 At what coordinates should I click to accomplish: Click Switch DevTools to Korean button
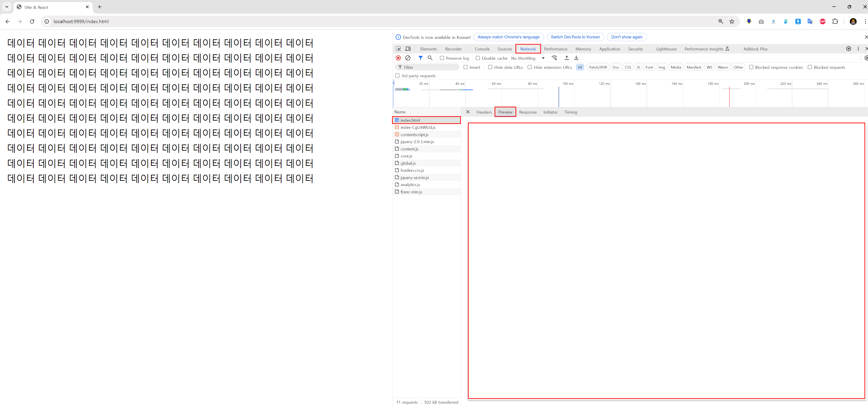575,37
